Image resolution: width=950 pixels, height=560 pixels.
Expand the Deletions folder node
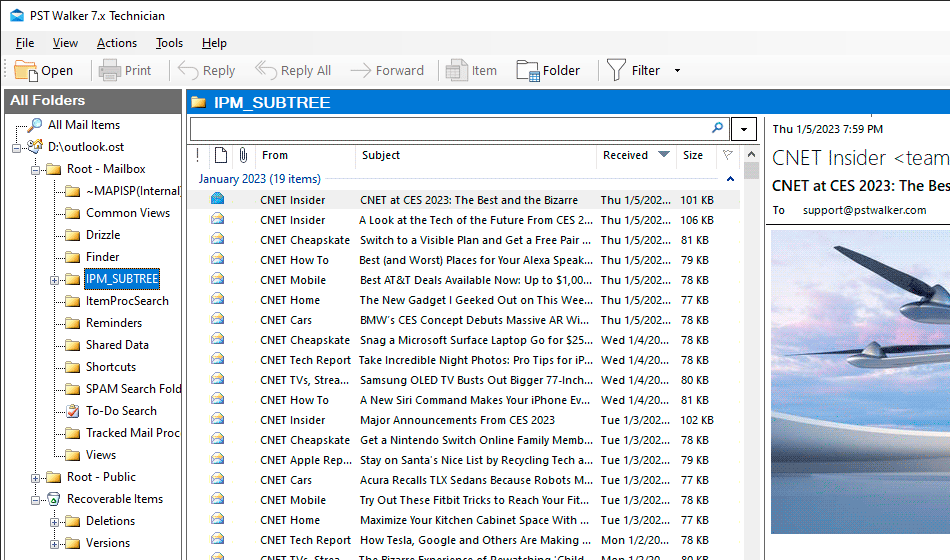coord(55,522)
